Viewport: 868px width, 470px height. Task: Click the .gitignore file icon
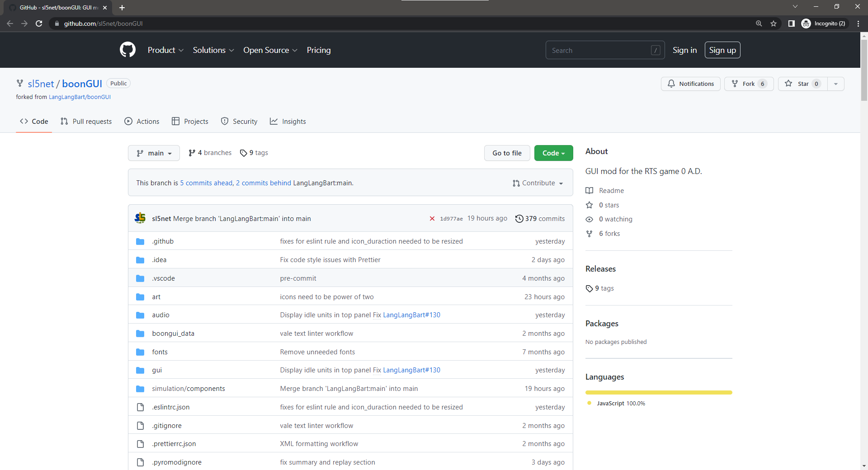[x=140, y=426]
